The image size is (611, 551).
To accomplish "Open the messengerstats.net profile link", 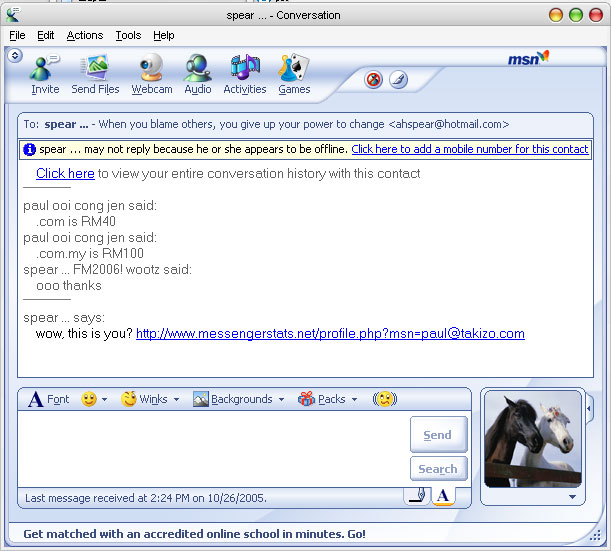I will coord(330,334).
